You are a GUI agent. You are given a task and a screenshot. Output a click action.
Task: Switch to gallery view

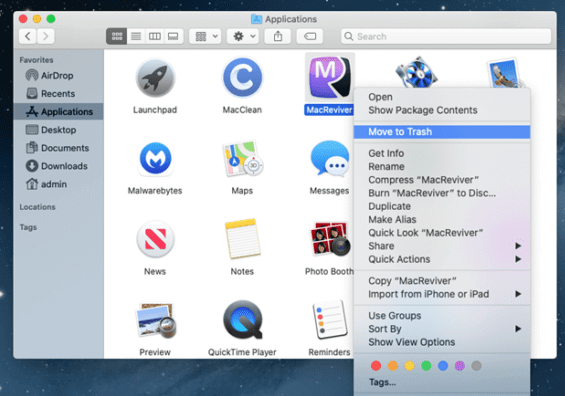point(173,36)
